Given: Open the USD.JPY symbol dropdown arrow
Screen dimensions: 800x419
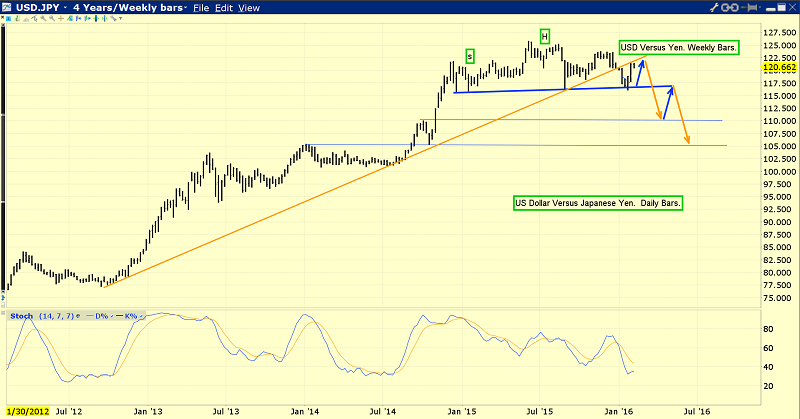Looking at the screenshot, I should point(65,8).
